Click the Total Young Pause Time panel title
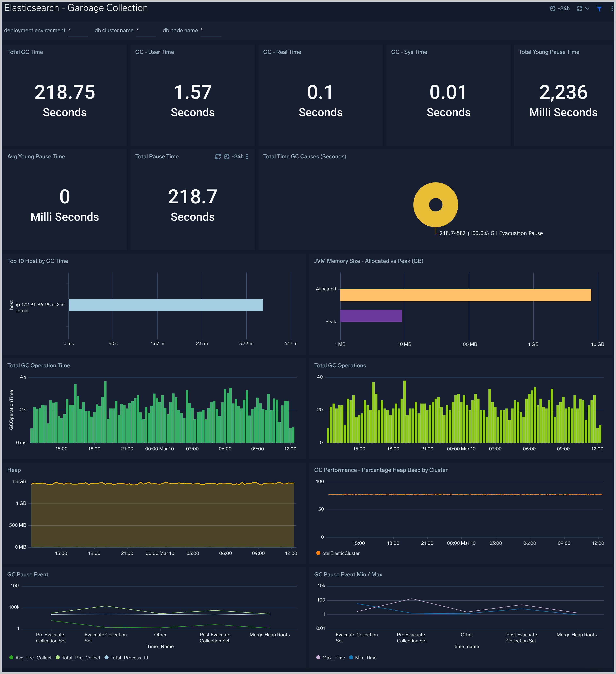The height and width of the screenshot is (674, 616). pyautogui.click(x=549, y=52)
